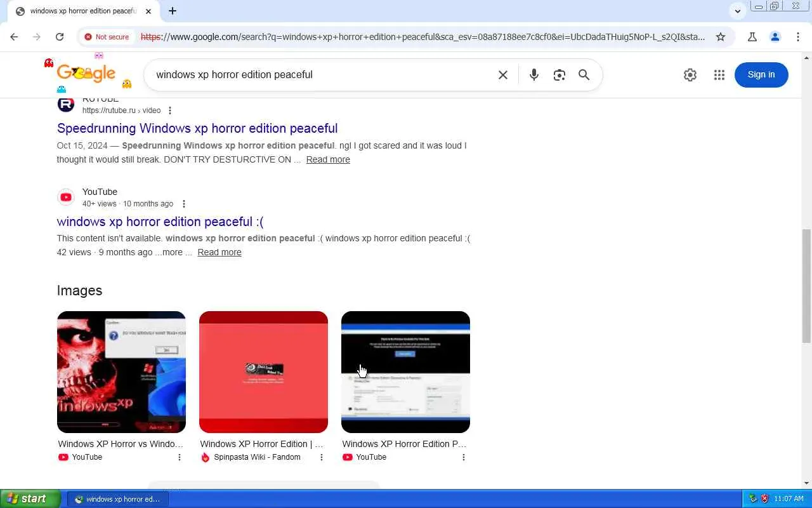Click the Google Pac-Man doodle logo
This screenshot has height=508, width=812.
point(87,74)
